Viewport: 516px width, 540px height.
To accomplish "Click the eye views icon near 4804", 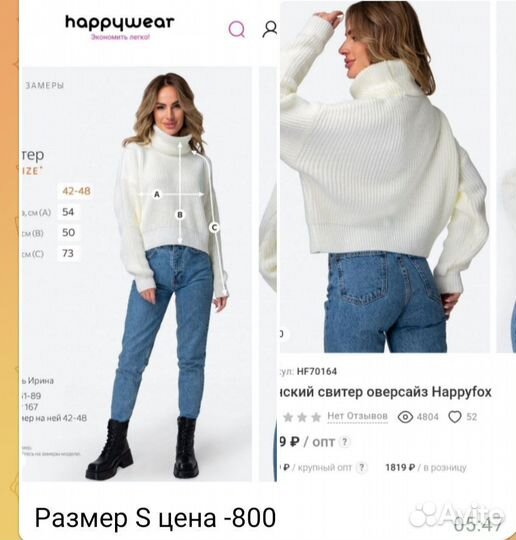I will click(x=405, y=417).
